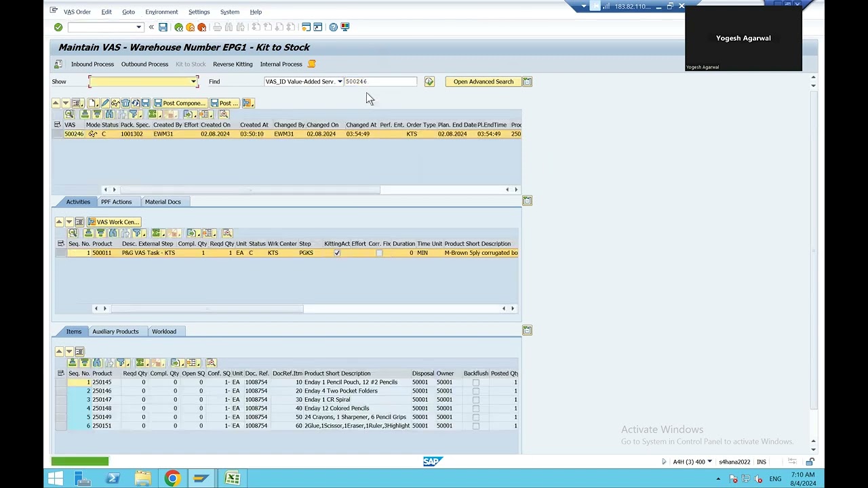The height and width of the screenshot is (488, 868).
Task: Click the Customize Local Layout monitor icon
Action: (x=344, y=27)
